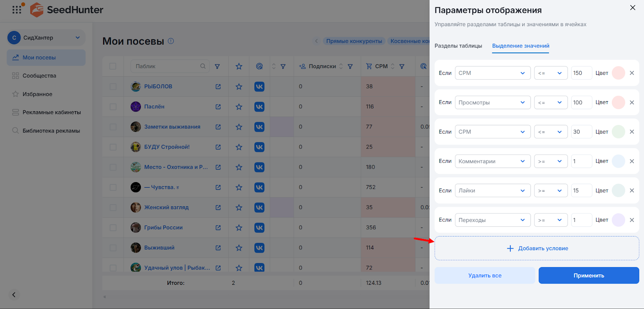Viewport: 644px width, 309px height.
Task: Click the star icon for РЫБОЛОВ row
Action: (x=239, y=87)
